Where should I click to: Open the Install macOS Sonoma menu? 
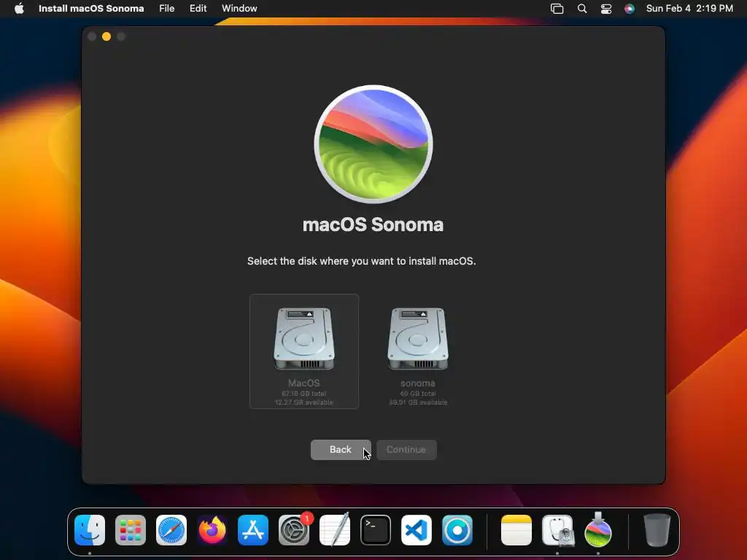click(91, 9)
